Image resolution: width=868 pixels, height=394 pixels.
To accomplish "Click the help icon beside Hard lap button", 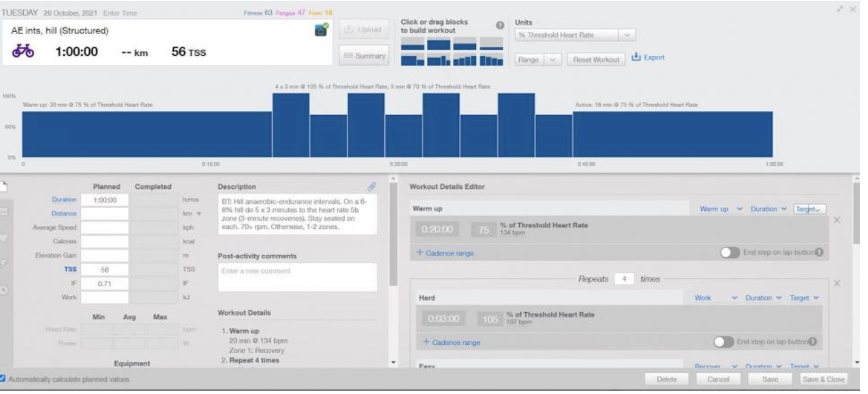I will pyautogui.click(x=812, y=342).
